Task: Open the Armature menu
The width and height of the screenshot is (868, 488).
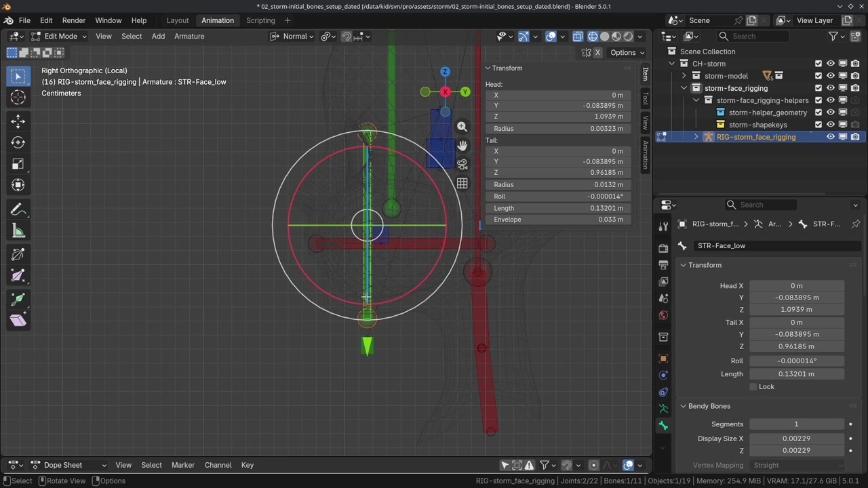Action: click(x=189, y=37)
